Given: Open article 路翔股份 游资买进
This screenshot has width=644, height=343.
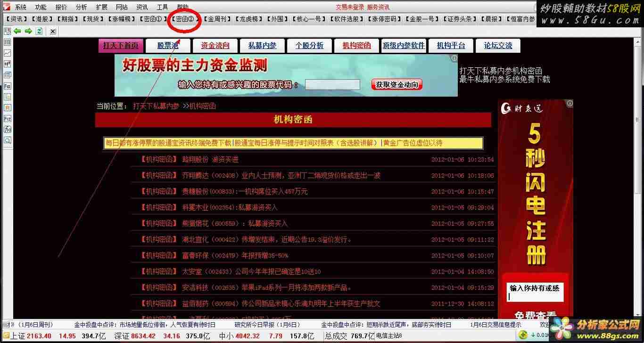Looking at the screenshot, I should [x=210, y=159].
